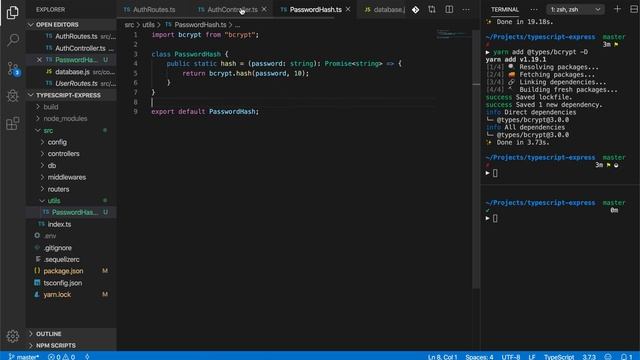Collapse the TYPESCRIPT-EXPRESS folder section
Viewport: 640px width, 360px height.
pos(71,95)
